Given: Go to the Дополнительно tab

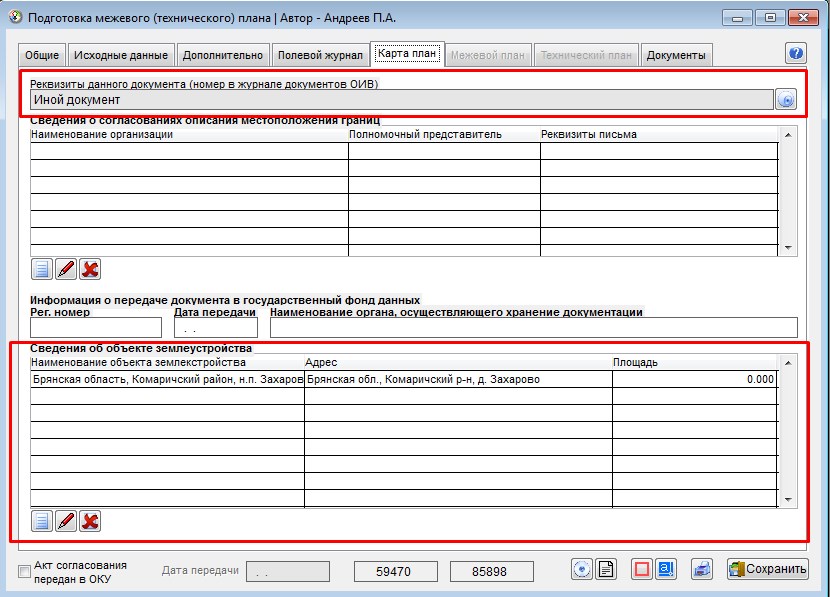Looking at the screenshot, I should [x=223, y=55].
